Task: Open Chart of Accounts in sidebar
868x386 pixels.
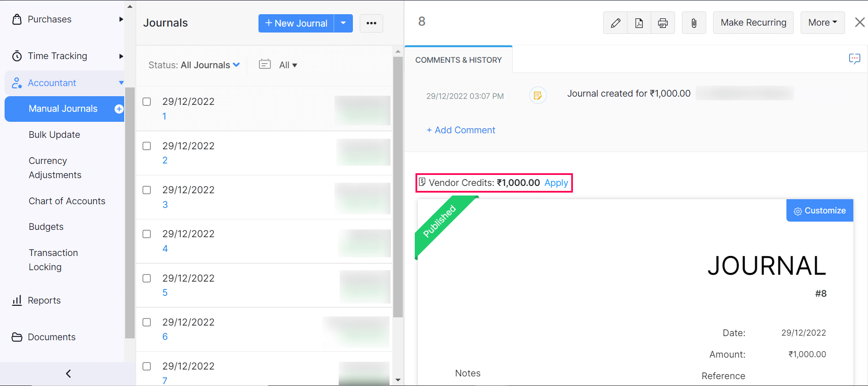Action: click(x=67, y=201)
